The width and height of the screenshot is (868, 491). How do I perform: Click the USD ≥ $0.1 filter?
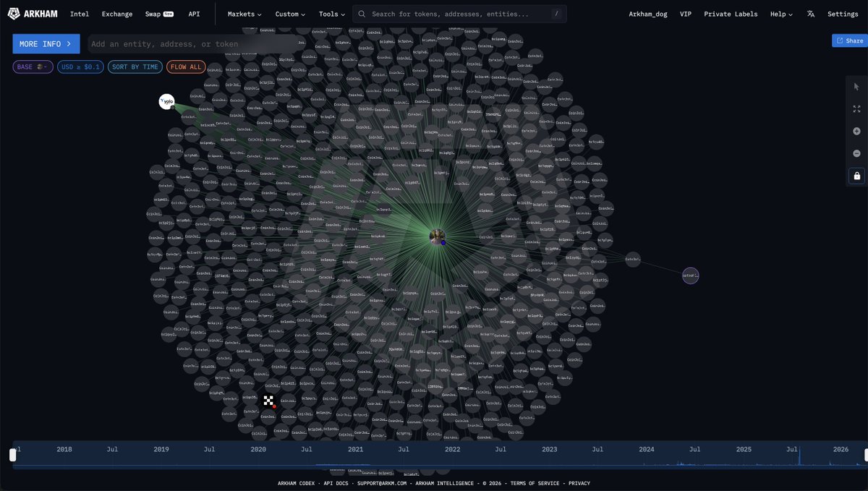click(x=80, y=67)
